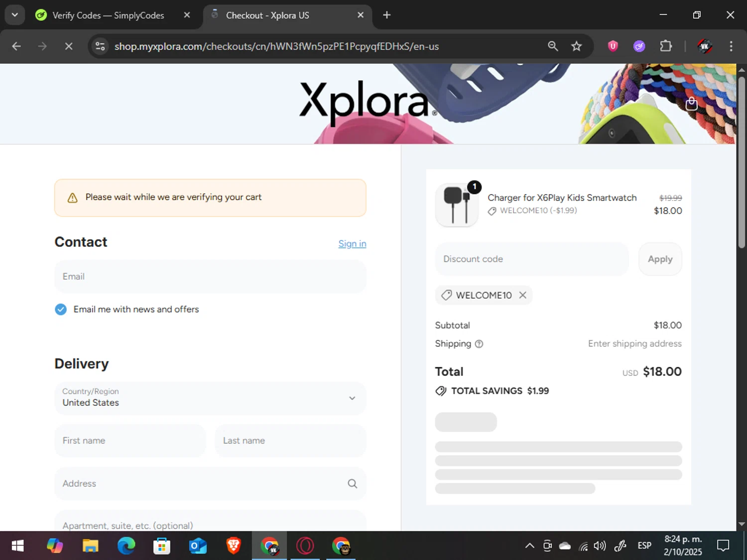This screenshot has height=560, width=747.
Task: Open the extensions puzzle piece menu
Action: coord(666,46)
